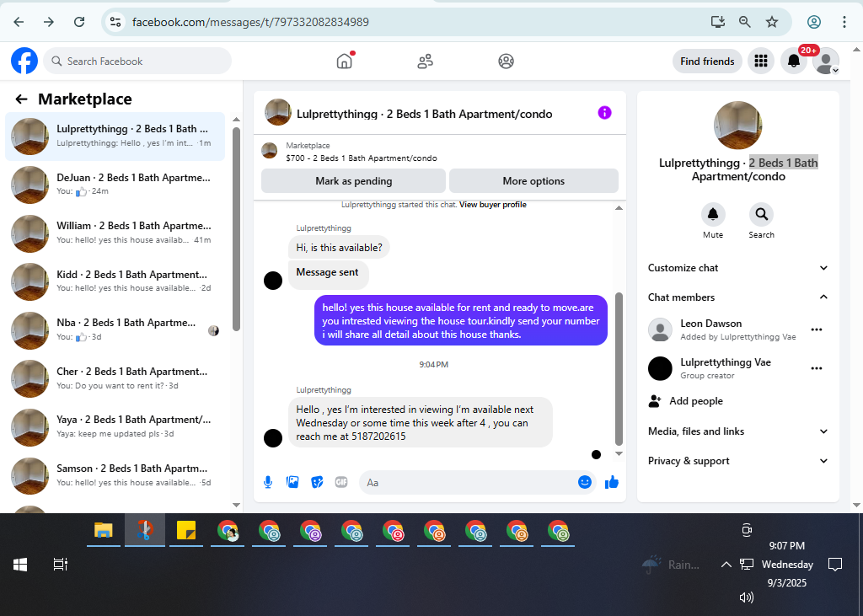Focus the Search Facebook field
Viewport: 863px width, 616px height.
[x=137, y=62]
